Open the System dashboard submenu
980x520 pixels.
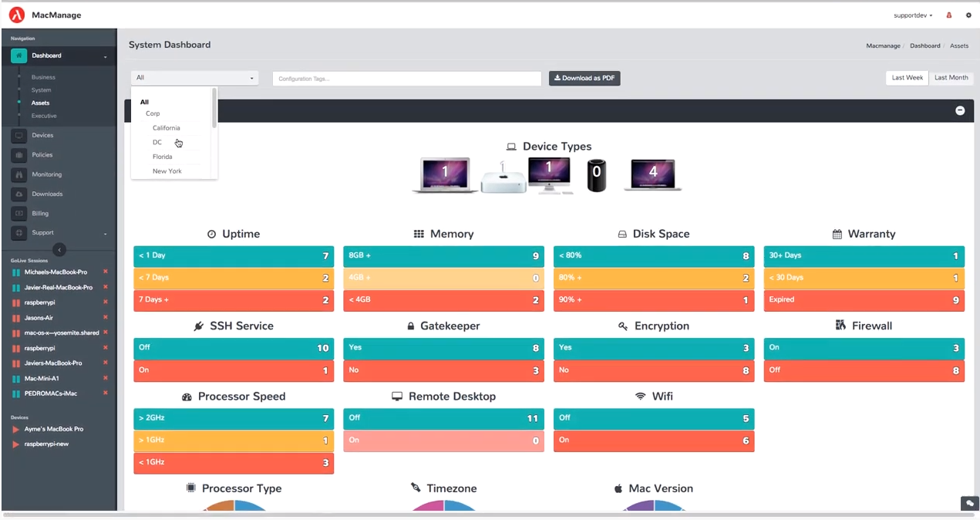[x=42, y=90]
